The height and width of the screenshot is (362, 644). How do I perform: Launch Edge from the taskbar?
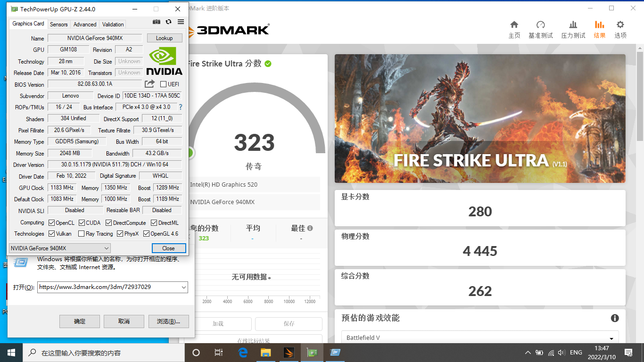(x=243, y=352)
